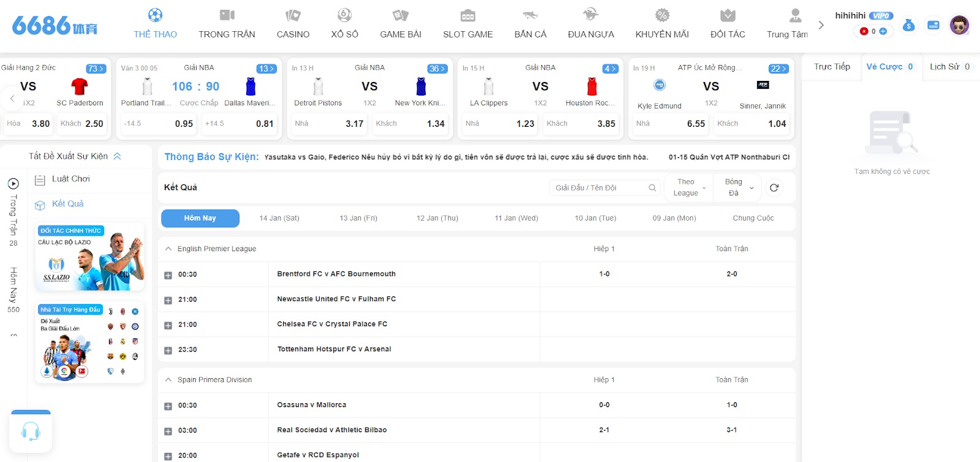This screenshot has width=980, height=462.
Task: Open the Lazio official partner banner
Action: (x=91, y=257)
